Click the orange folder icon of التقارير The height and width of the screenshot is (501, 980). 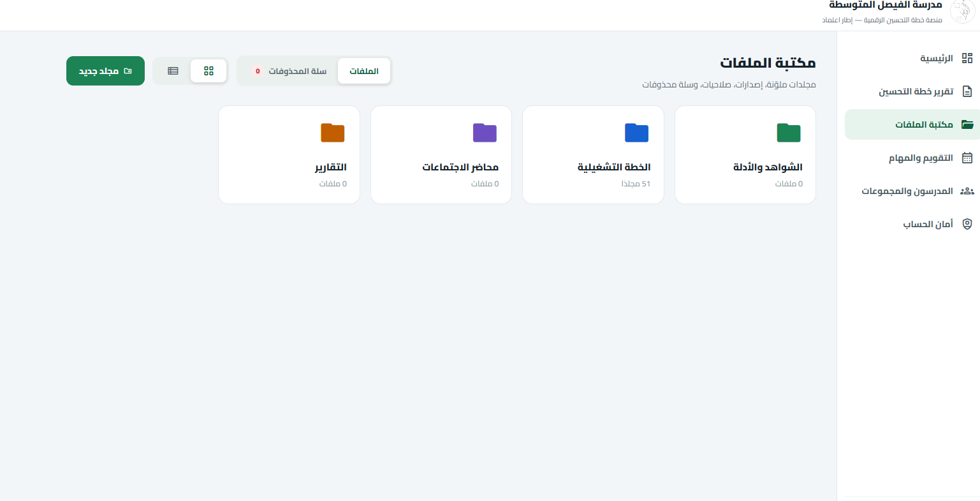(x=333, y=133)
